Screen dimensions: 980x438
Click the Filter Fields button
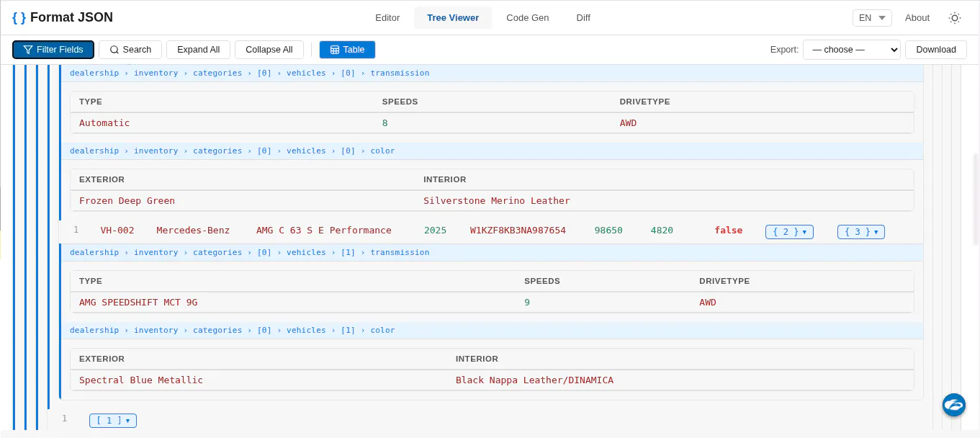53,50
